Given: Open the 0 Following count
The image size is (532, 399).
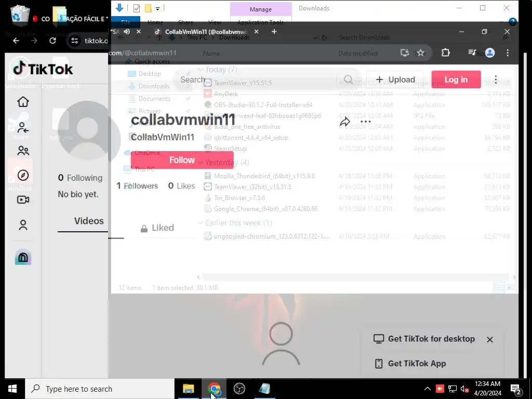Looking at the screenshot, I should coord(80,178).
